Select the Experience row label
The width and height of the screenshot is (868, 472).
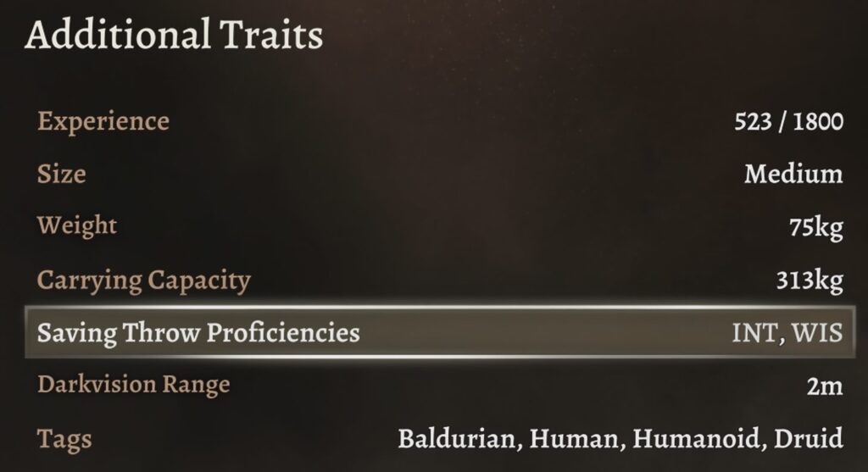[x=103, y=121]
